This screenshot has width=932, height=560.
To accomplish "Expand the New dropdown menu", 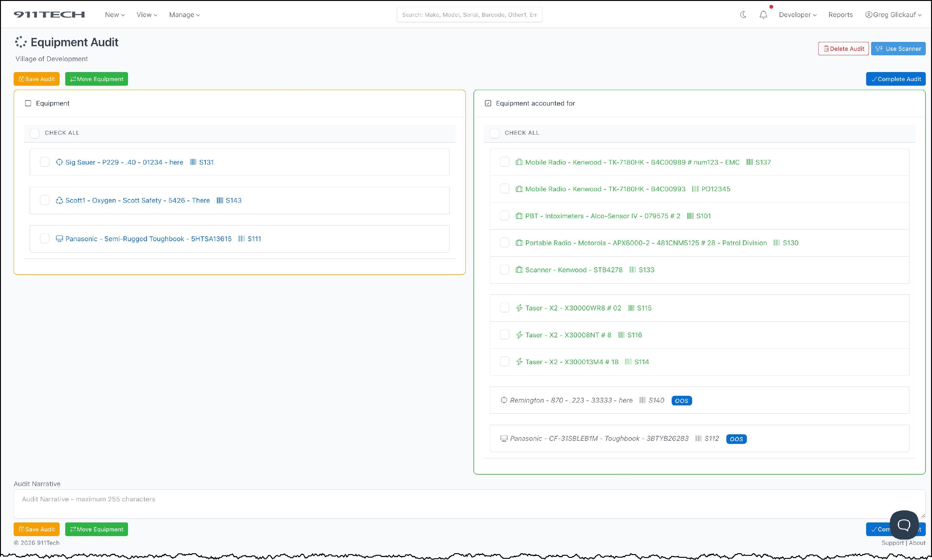I will pyautogui.click(x=114, y=15).
